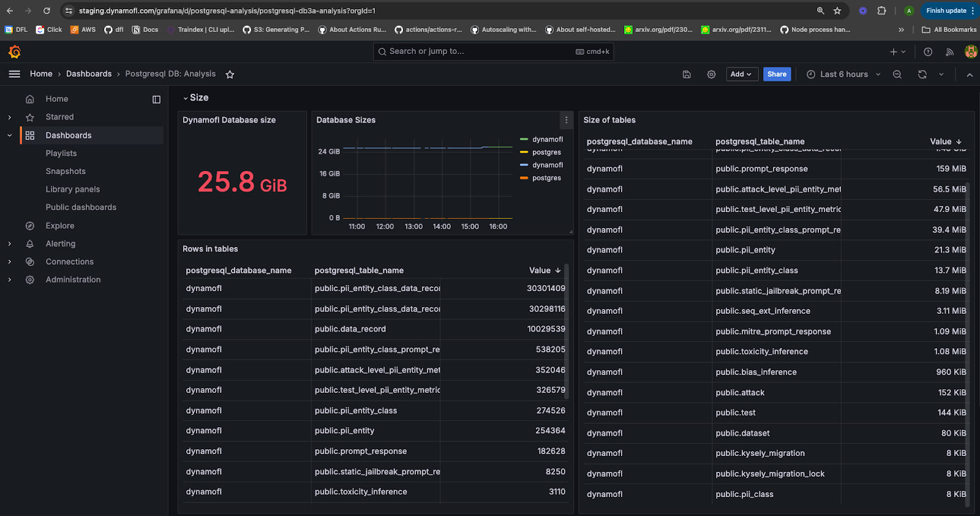Show more bookmarks double-chevron

click(901, 29)
